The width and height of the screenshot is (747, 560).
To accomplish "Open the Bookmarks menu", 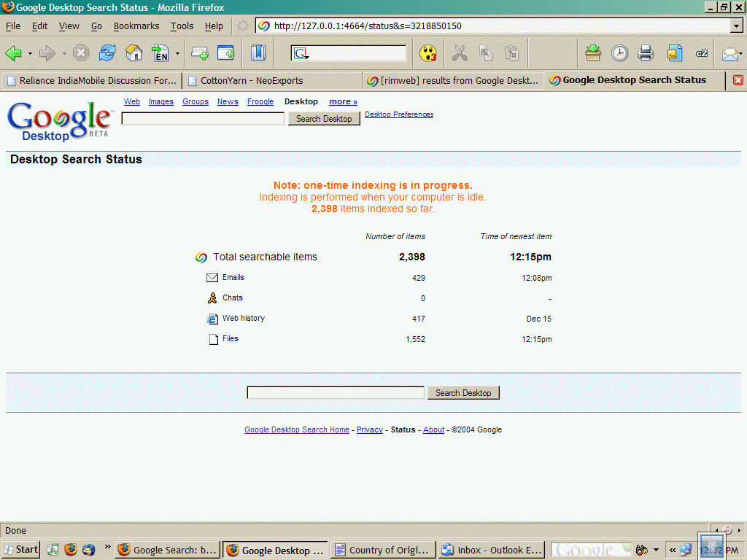I will click(136, 26).
